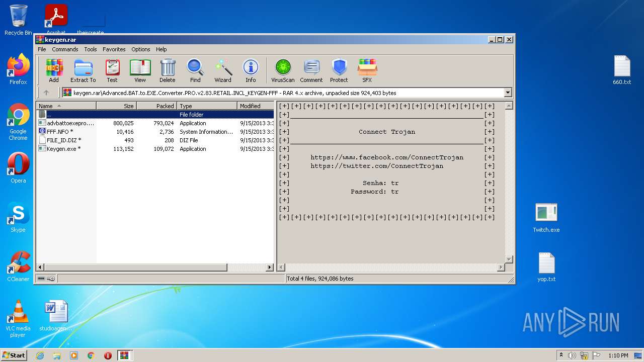Image resolution: width=644 pixels, height=362 pixels.
Task: Click the Add toolbar icon
Action: [x=54, y=70]
